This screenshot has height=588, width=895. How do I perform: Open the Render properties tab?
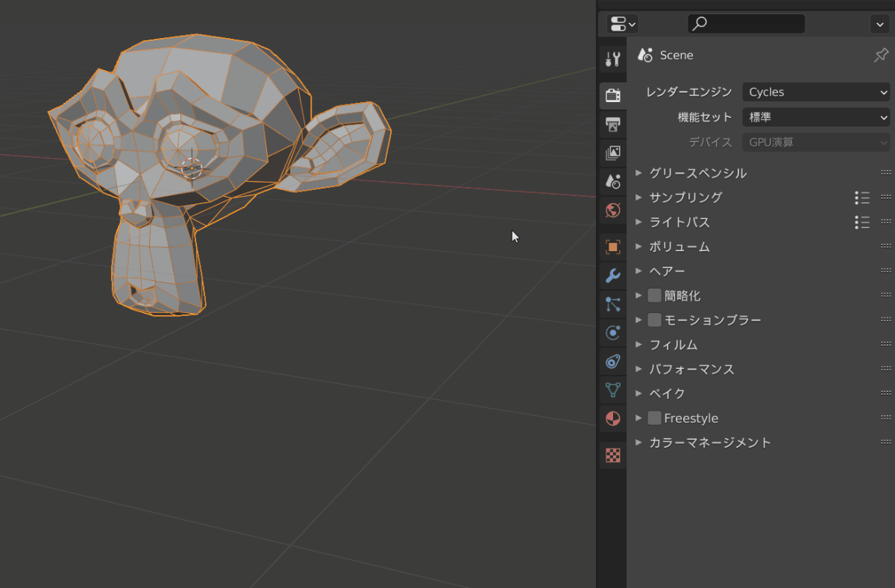point(613,95)
